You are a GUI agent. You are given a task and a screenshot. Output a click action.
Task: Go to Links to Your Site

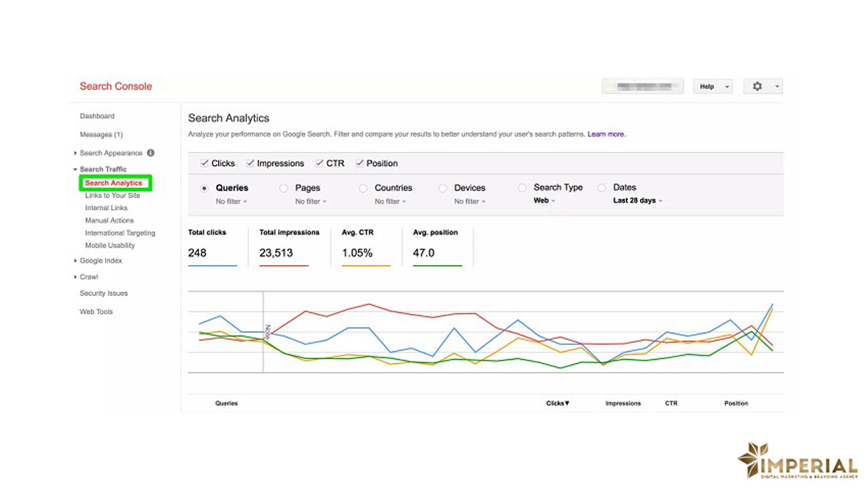click(112, 196)
